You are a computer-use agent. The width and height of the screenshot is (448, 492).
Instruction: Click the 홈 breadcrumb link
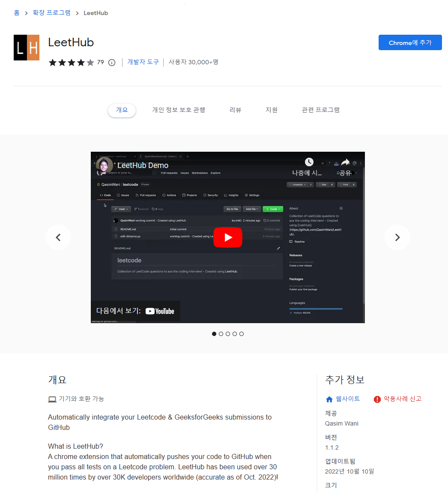click(16, 13)
